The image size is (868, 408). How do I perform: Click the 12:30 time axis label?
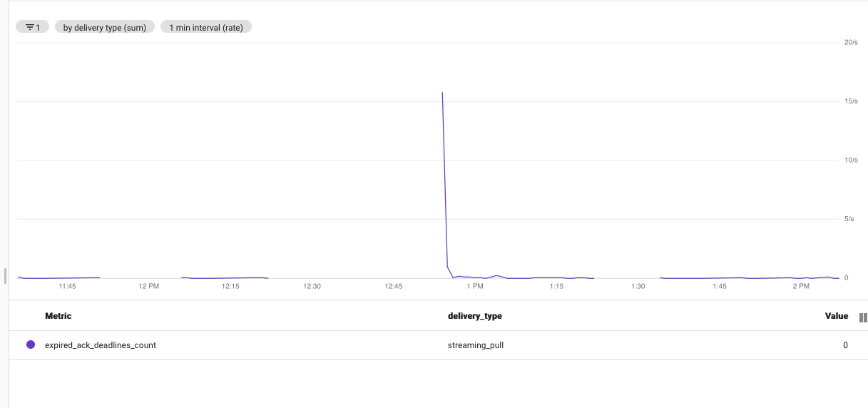tap(312, 286)
